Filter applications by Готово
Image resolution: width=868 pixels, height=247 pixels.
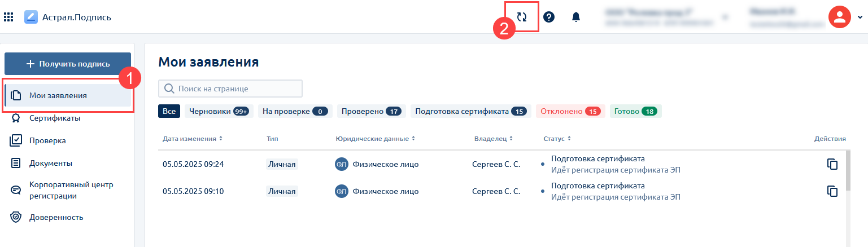pyautogui.click(x=635, y=112)
